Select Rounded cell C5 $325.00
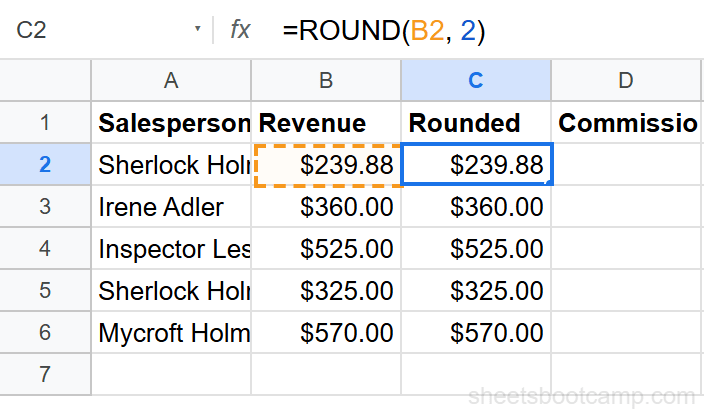The image size is (704, 414). pyautogui.click(x=476, y=291)
